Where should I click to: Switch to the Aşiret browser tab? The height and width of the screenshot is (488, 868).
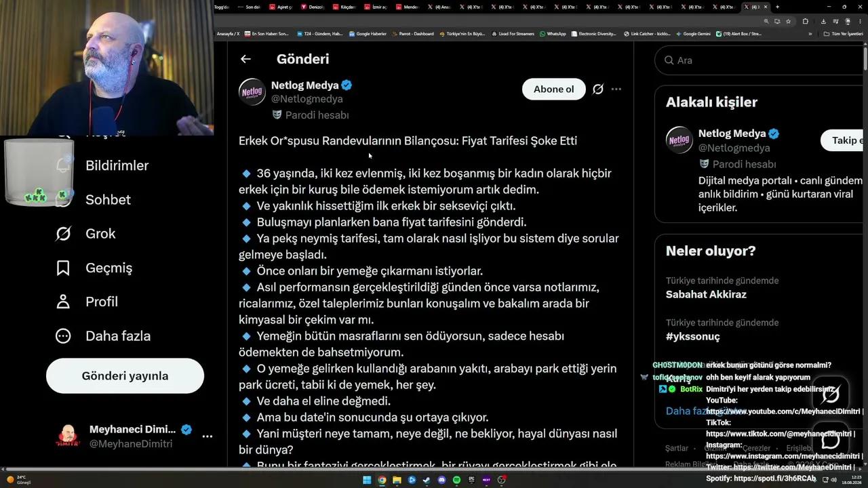tap(281, 7)
